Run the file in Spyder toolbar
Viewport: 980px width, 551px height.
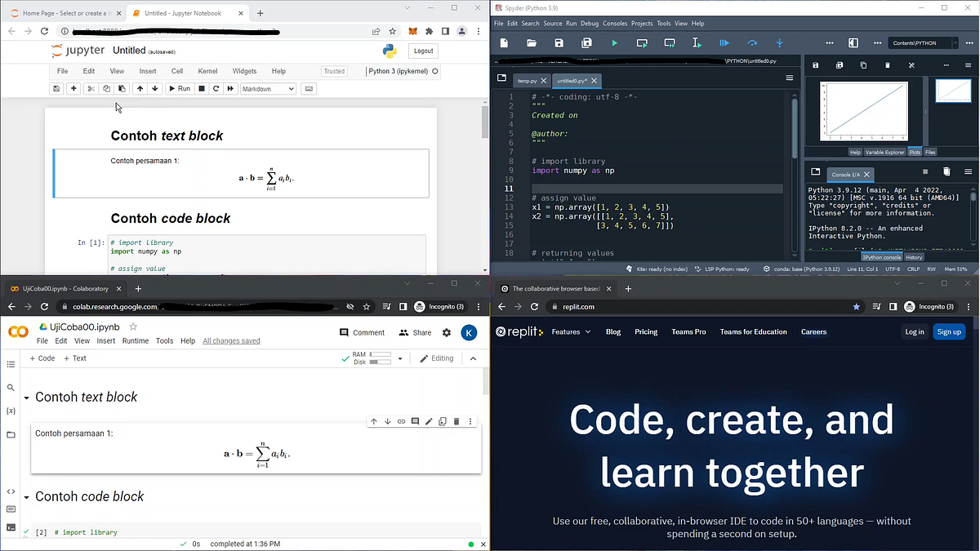614,42
